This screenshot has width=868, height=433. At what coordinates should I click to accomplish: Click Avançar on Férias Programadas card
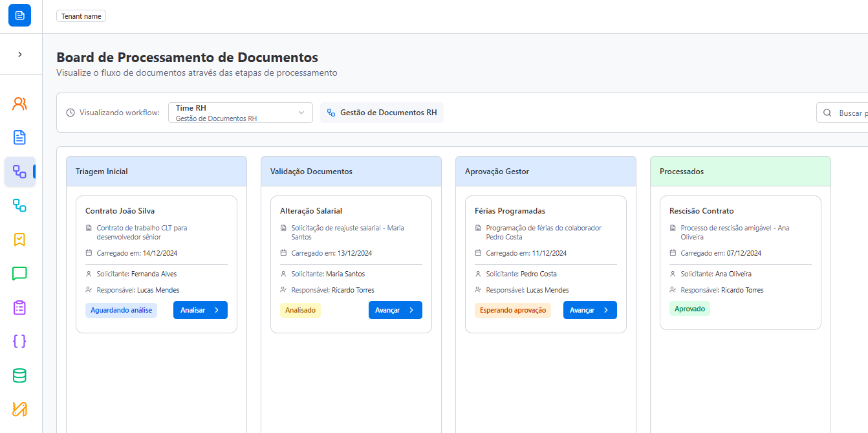[x=589, y=310]
